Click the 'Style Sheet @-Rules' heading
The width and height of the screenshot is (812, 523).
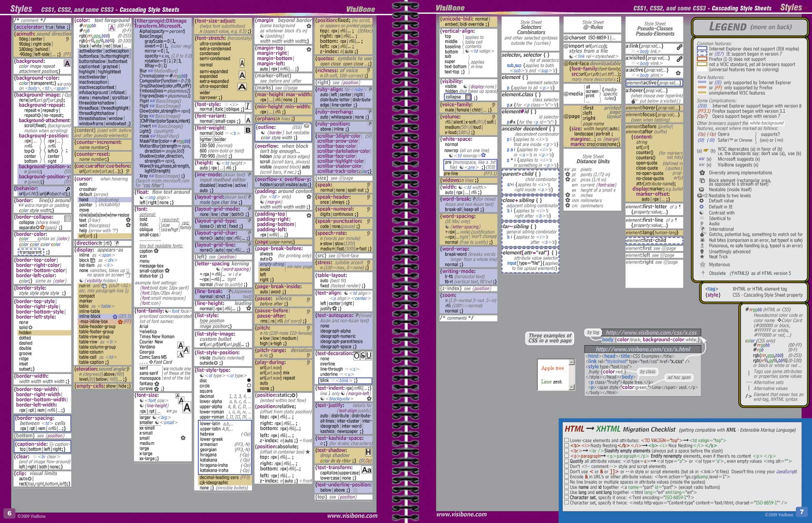(593, 25)
